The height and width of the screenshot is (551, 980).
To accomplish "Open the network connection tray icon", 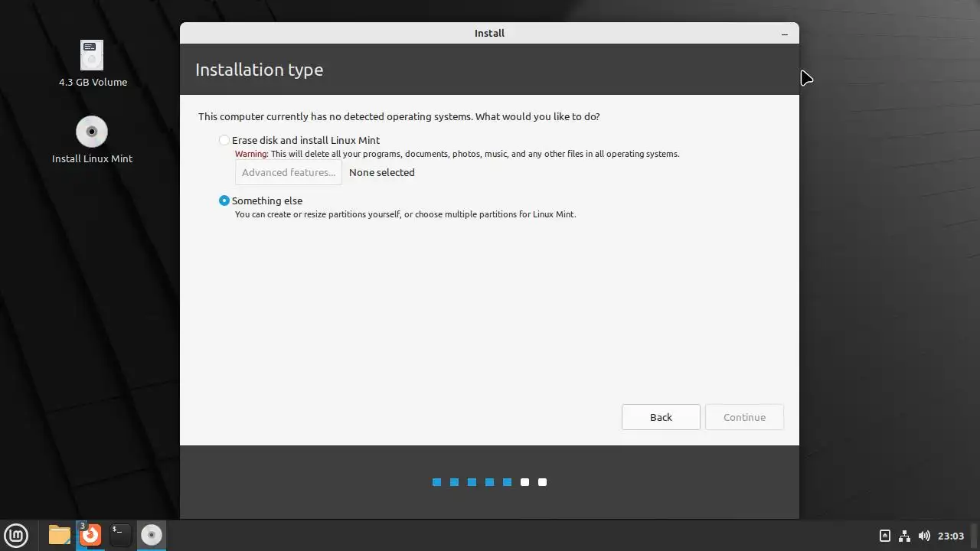I will (904, 536).
